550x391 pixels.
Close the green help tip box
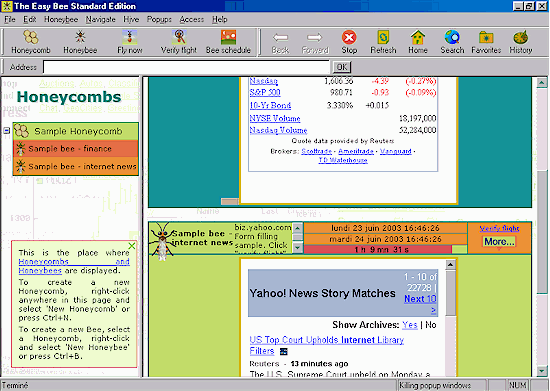(x=132, y=246)
